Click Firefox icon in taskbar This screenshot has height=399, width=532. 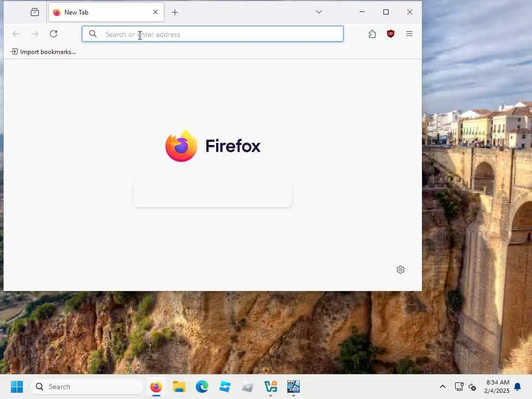156,387
